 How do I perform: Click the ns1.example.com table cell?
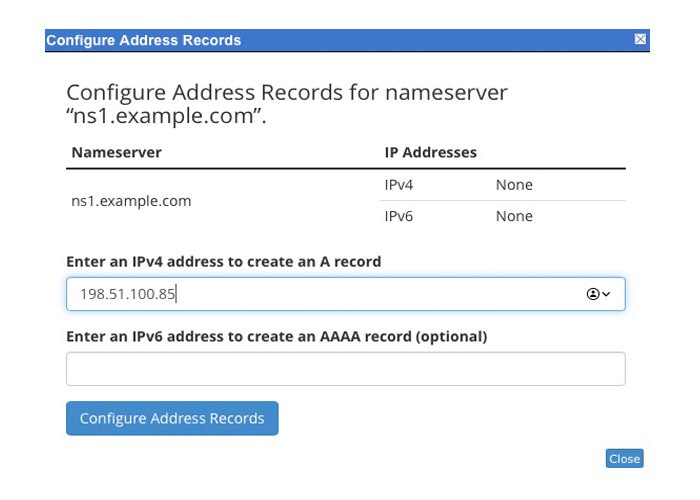tap(131, 201)
